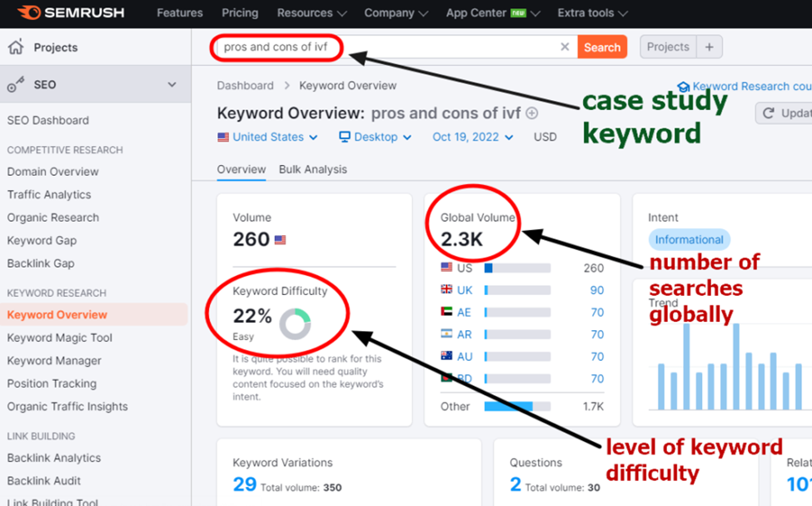Click the plus icon beside Projects button
The image size is (812, 506).
click(x=709, y=48)
